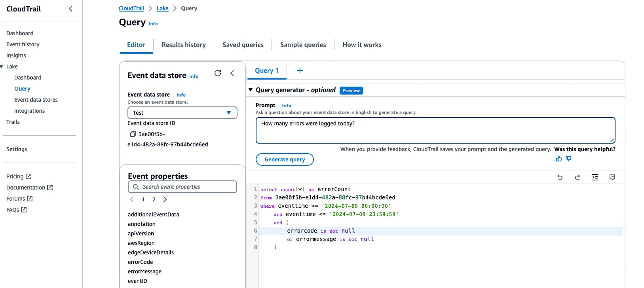Switch to the Results history tab
The image size is (644, 288).
point(184,45)
